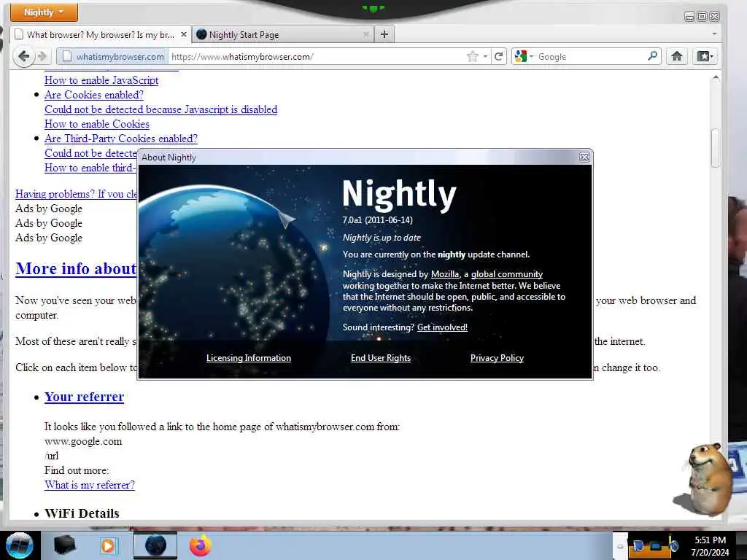
Task: Run the search with the magnifier icon
Action: coord(653,56)
